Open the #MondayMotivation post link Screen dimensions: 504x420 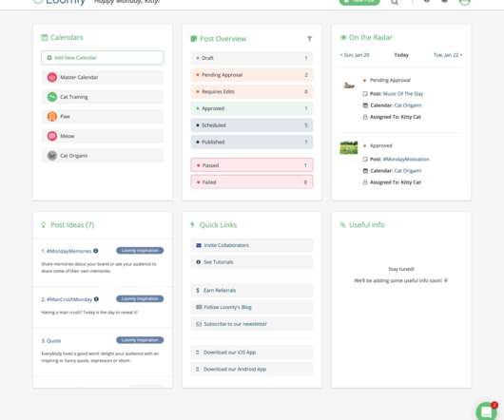tap(406, 160)
